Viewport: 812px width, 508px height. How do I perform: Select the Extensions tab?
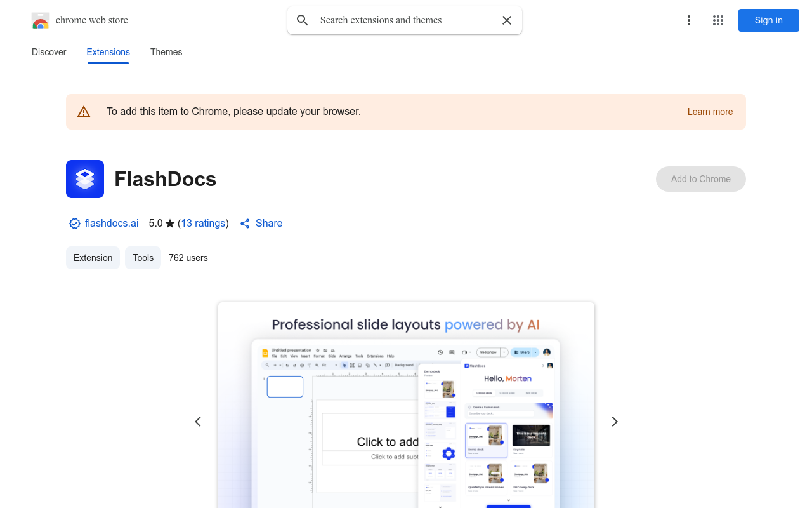108,52
